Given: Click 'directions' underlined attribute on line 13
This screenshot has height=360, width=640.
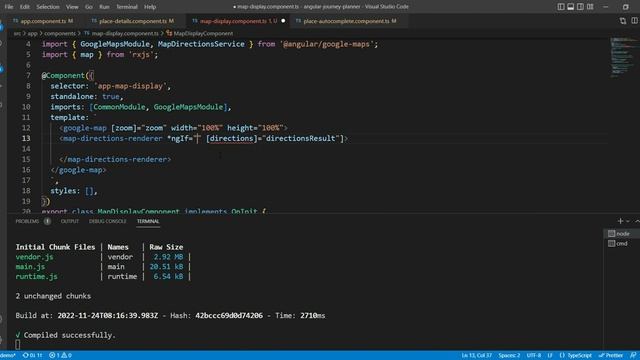Looking at the screenshot, I should coord(231,138).
